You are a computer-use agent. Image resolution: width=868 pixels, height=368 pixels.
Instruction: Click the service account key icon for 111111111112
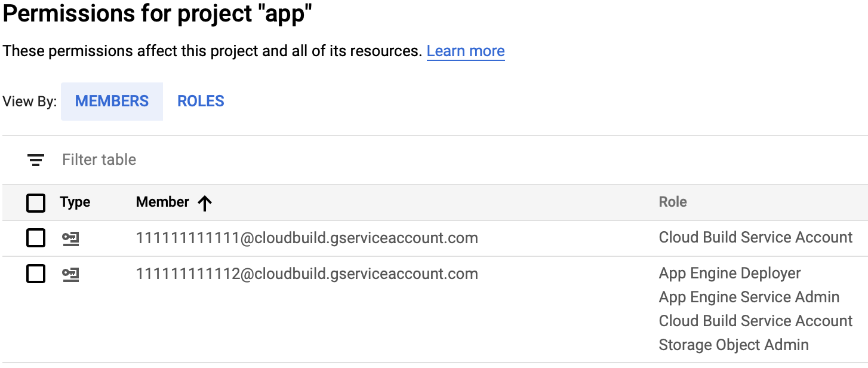[71, 274]
